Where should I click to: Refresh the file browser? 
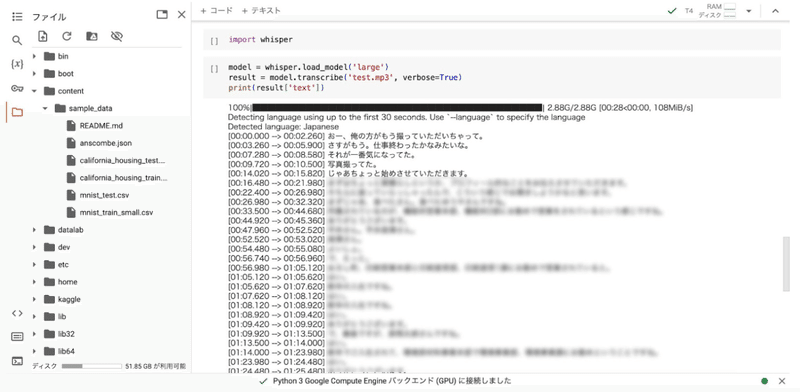coord(67,36)
